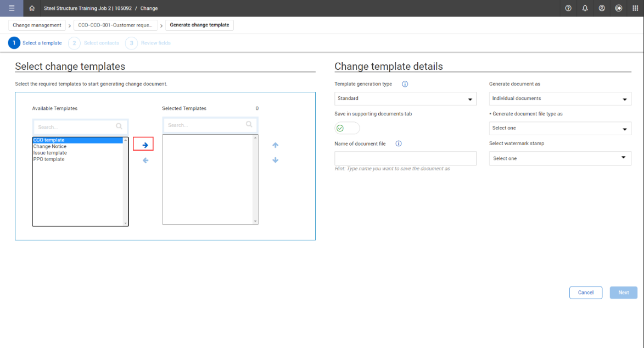
Task: Click the Name of document file field
Action: tap(405, 158)
